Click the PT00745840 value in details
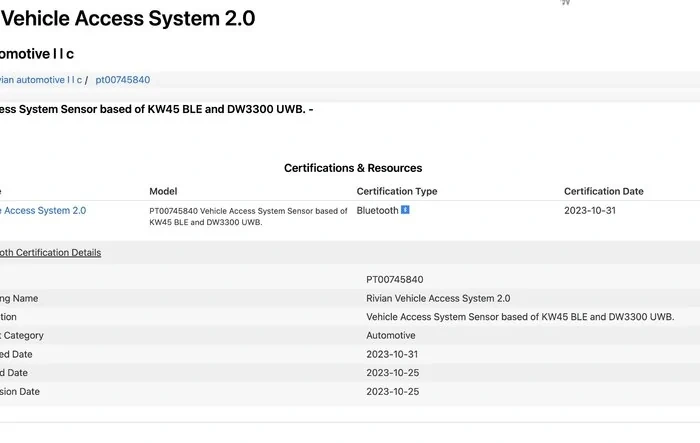 pos(395,280)
